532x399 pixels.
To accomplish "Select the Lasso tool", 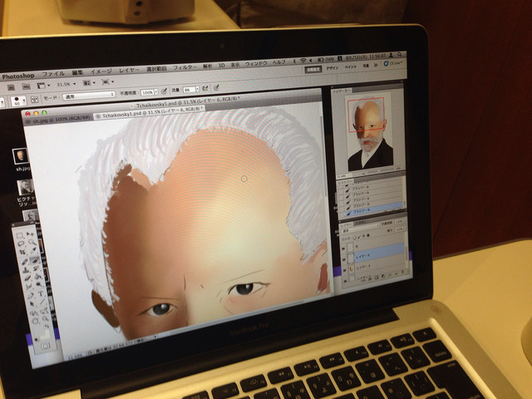I will 22,244.
